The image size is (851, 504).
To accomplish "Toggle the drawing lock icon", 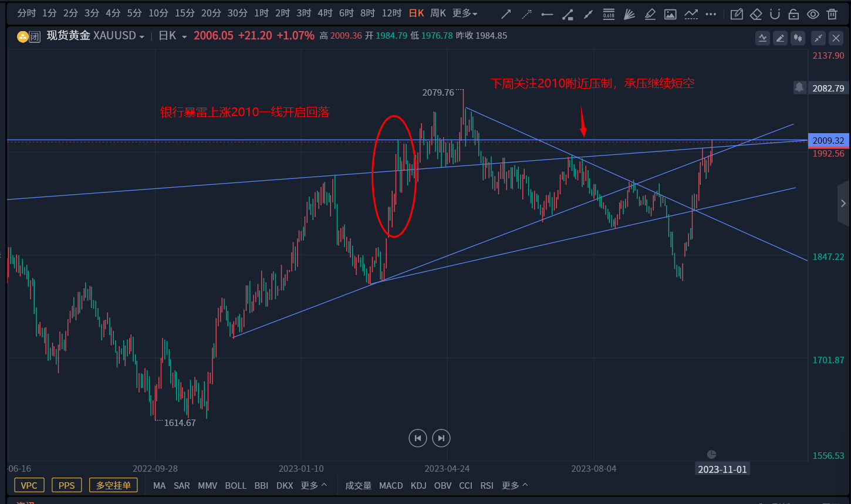I will click(793, 13).
